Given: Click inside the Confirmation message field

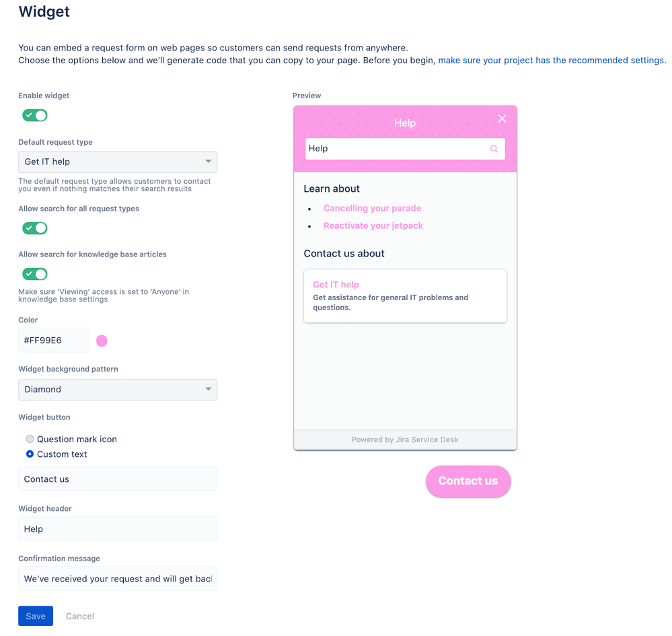Looking at the screenshot, I should tap(118, 579).
